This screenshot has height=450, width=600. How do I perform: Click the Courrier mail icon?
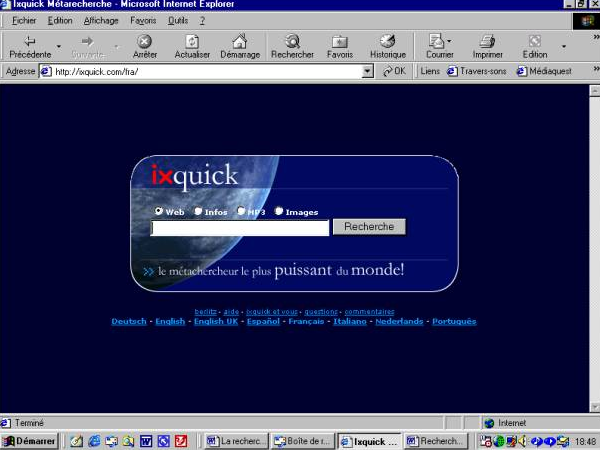436,41
